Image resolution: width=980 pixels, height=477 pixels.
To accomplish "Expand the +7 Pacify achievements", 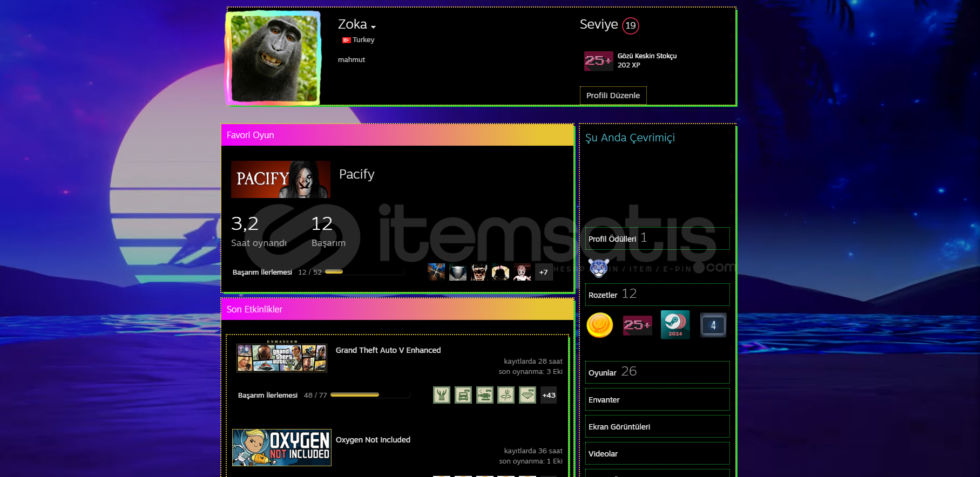I will pyautogui.click(x=544, y=272).
